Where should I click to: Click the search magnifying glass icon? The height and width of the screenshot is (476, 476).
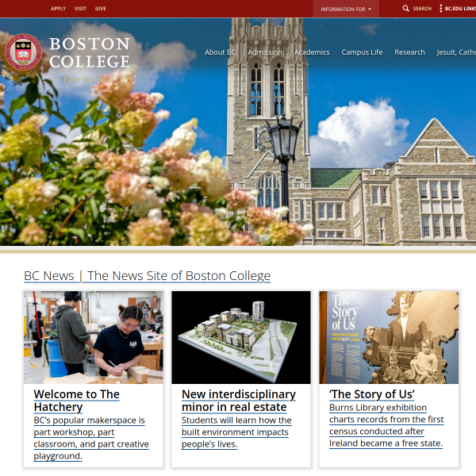(405, 8)
